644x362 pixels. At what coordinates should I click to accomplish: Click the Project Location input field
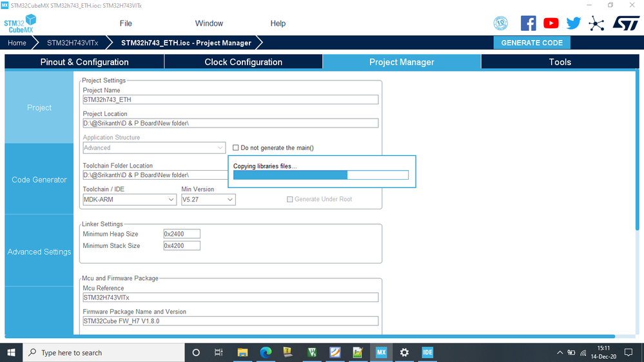click(x=230, y=123)
